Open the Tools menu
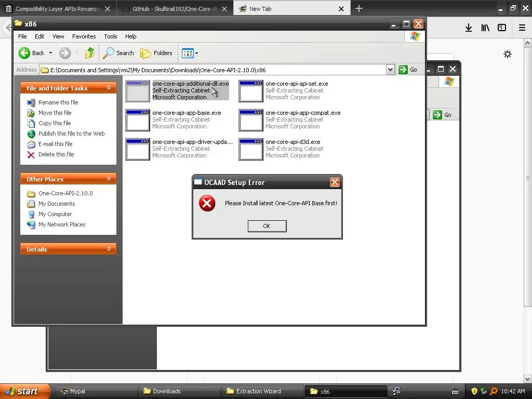Image resolution: width=532 pixels, height=399 pixels. click(110, 36)
